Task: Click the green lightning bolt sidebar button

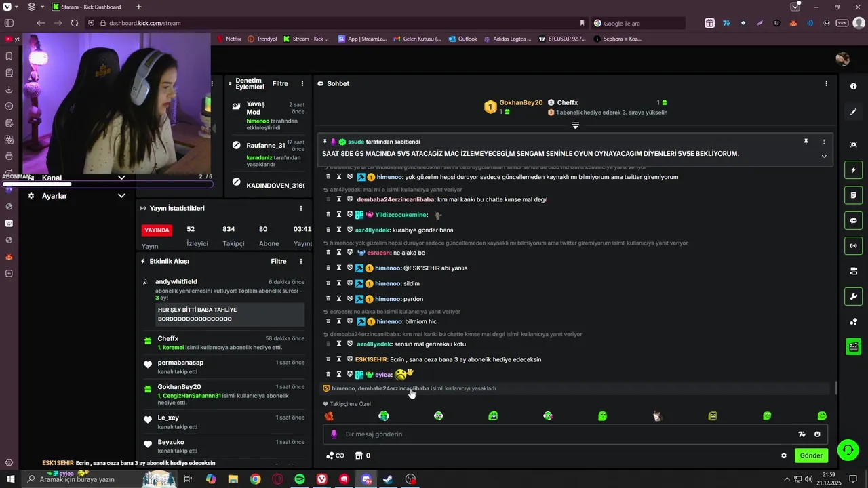Action: (853, 170)
